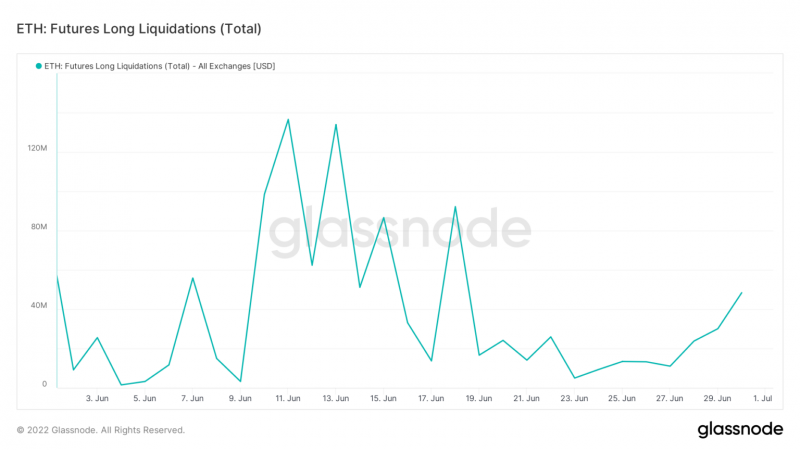This screenshot has width=800, height=450.
Task: Click the final data point of the line at 30 Jun
Action: coord(741,293)
